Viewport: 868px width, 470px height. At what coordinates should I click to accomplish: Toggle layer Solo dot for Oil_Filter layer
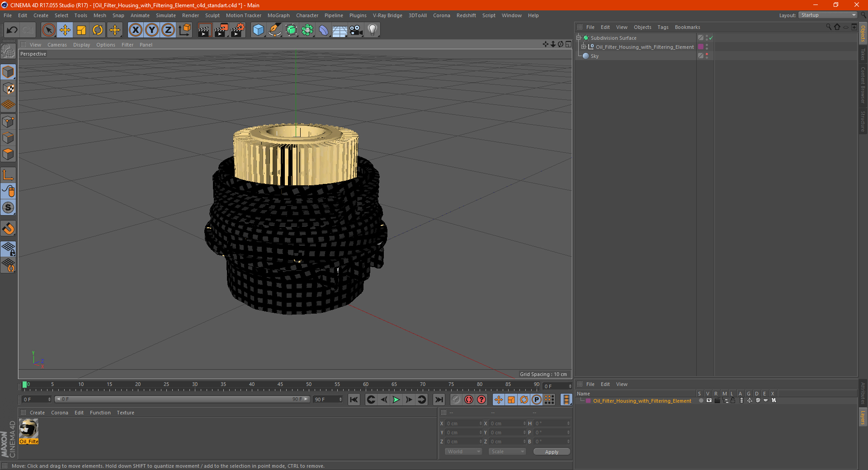pyautogui.click(x=701, y=401)
